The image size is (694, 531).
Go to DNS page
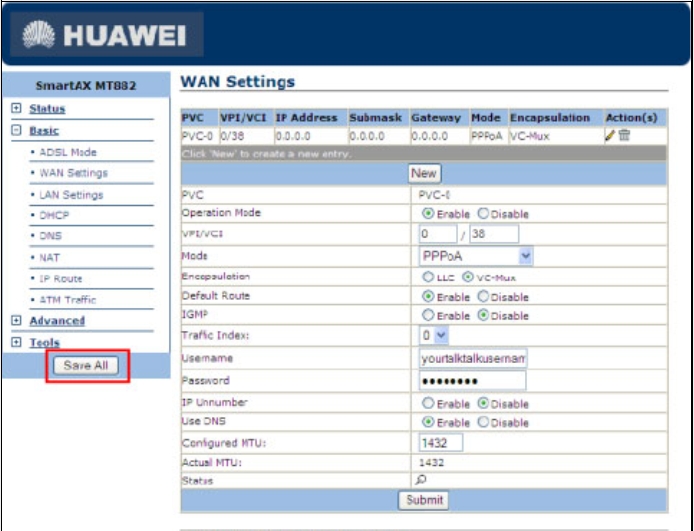point(50,236)
